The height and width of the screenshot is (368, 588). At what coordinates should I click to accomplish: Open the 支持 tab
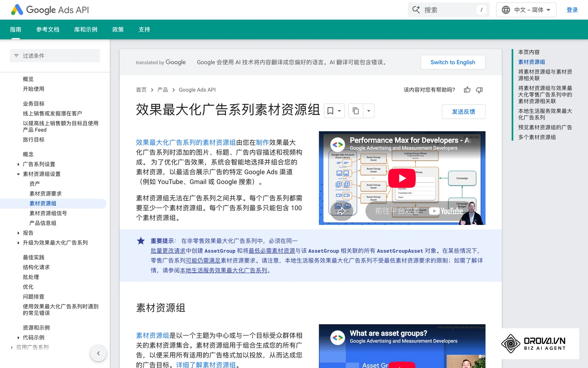pyautogui.click(x=144, y=29)
